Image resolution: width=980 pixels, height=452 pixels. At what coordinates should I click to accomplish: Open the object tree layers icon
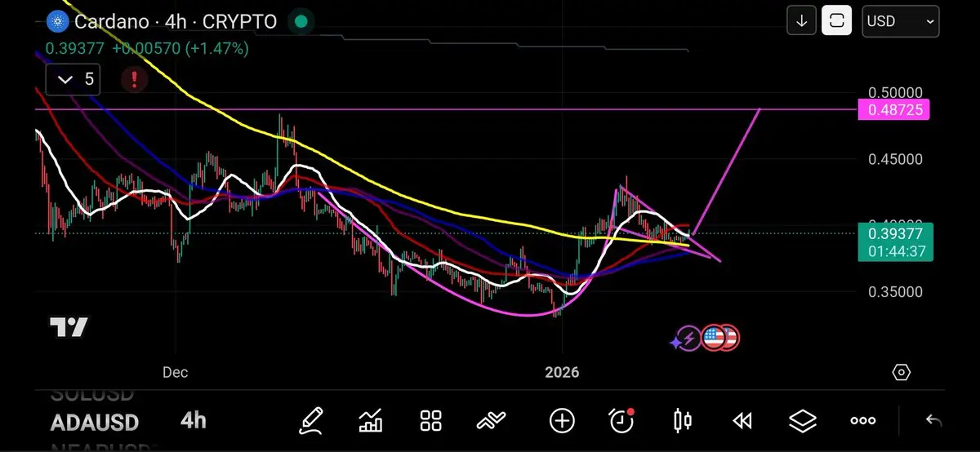(803, 421)
